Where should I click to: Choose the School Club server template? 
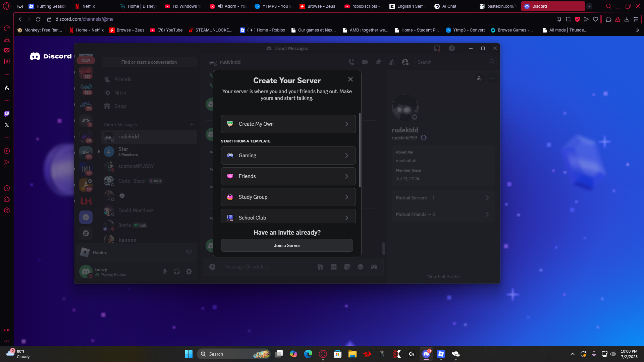288,216
